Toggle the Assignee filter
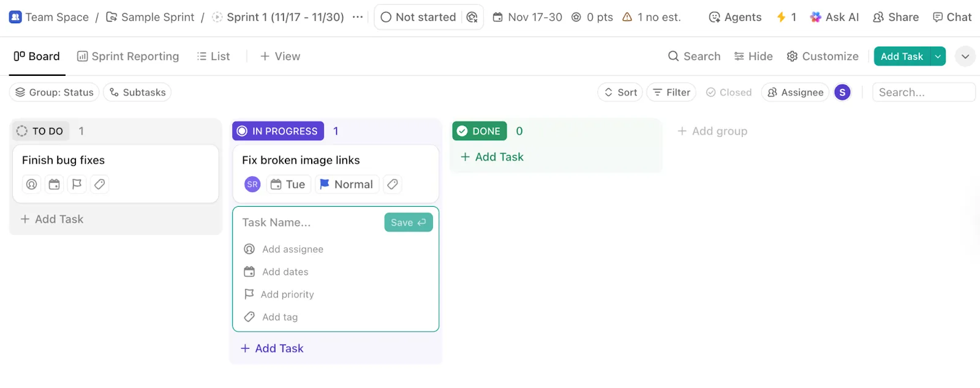The height and width of the screenshot is (388, 980). pyautogui.click(x=795, y=92)
